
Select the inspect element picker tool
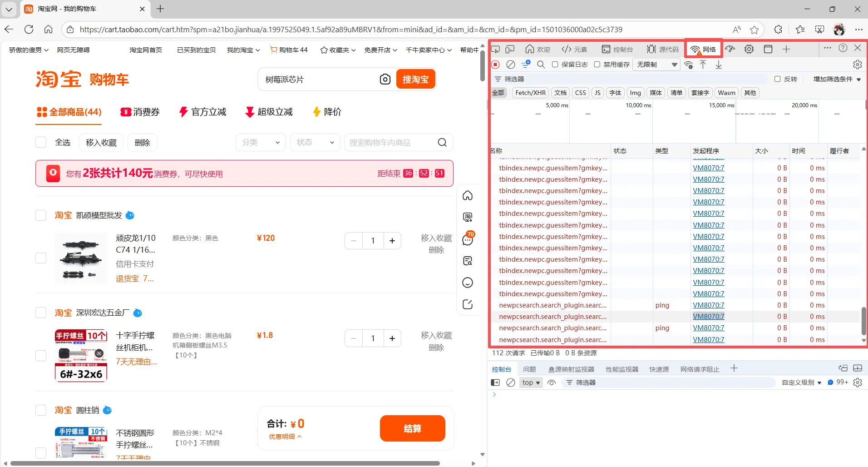click(496, 49)
